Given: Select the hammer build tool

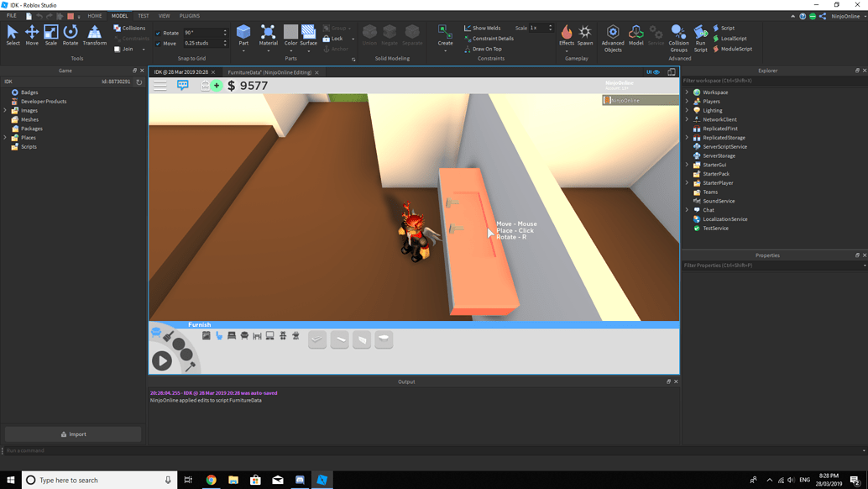Looking at the screenshot, I should click(190, 366).
